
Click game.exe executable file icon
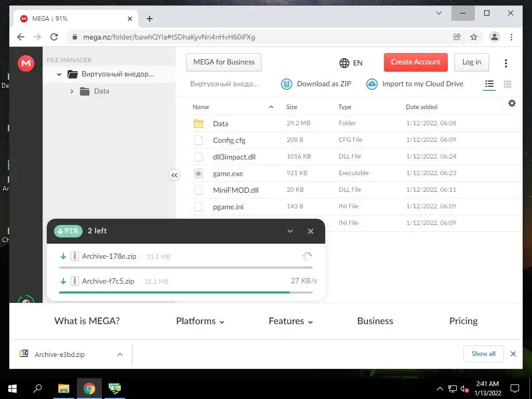[x=198, y=174]
